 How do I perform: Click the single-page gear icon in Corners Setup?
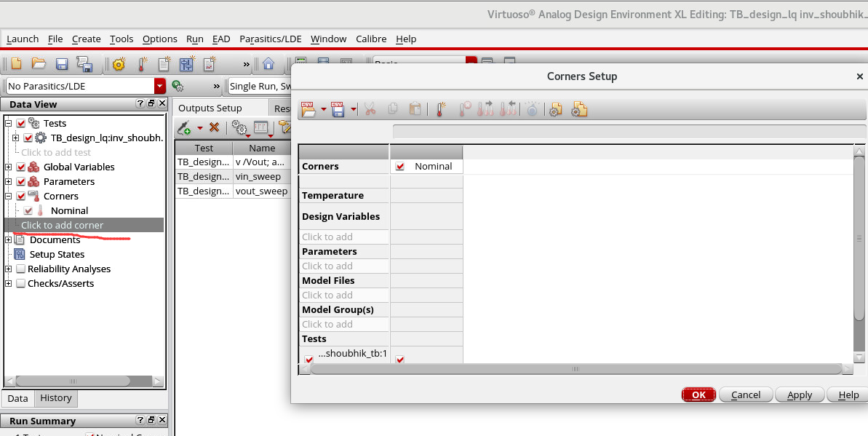click(555, 110)
